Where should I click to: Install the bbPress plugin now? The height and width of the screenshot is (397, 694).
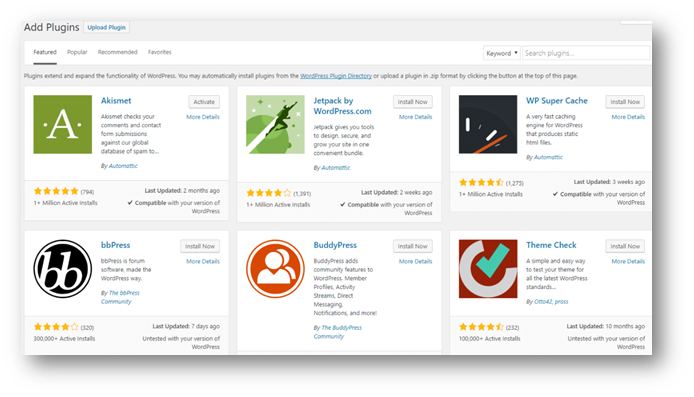200,246
